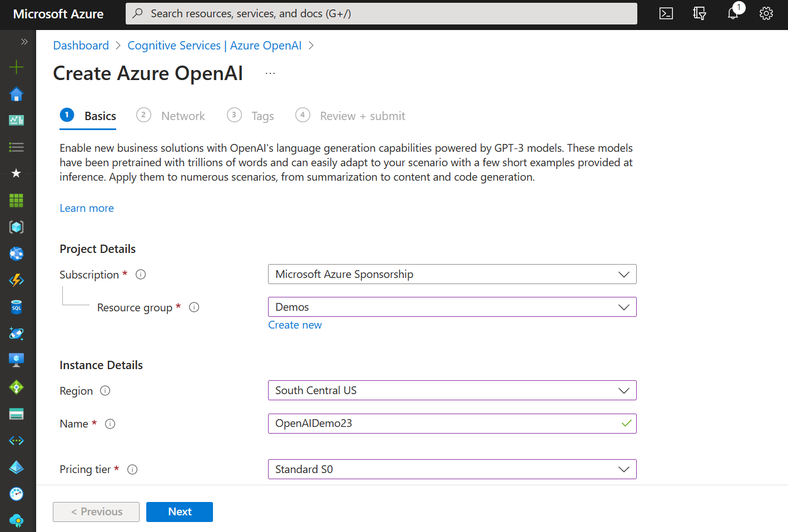The height and width of the screenshot is (532, 788).
Task: Switch to the Network tab
Action: [x=183, y=116]
